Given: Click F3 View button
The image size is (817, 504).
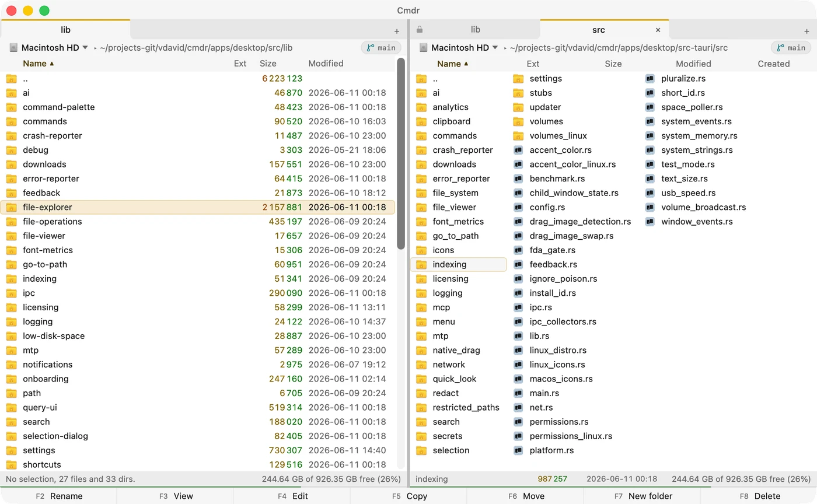Looking at the screenshot, I should (x=175, y=496).
